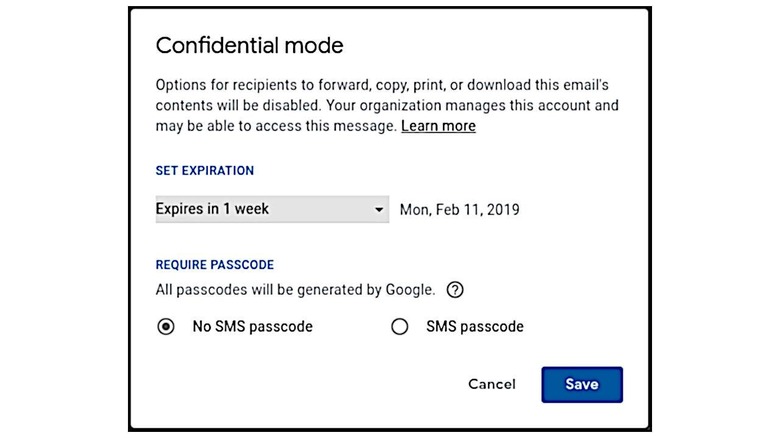Click the Mon, Feb 11, 2019 date text
Screen dimensions: 780x438
459,210
